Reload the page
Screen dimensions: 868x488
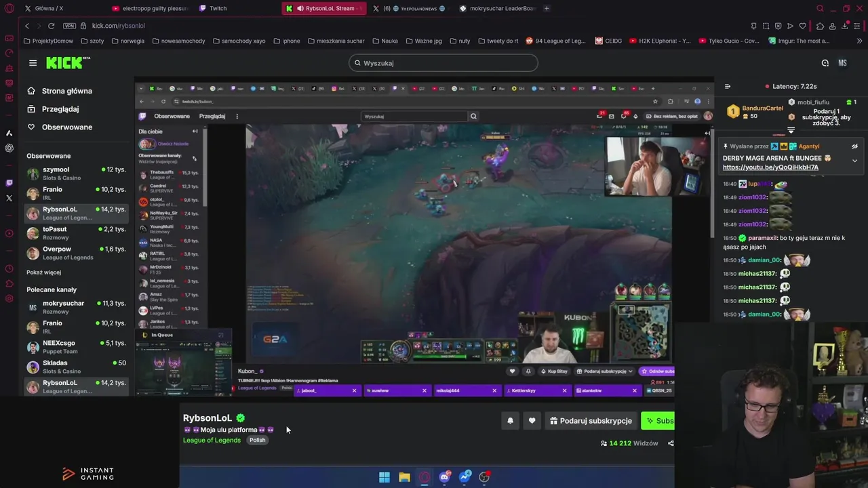click(x=51, y=26)
